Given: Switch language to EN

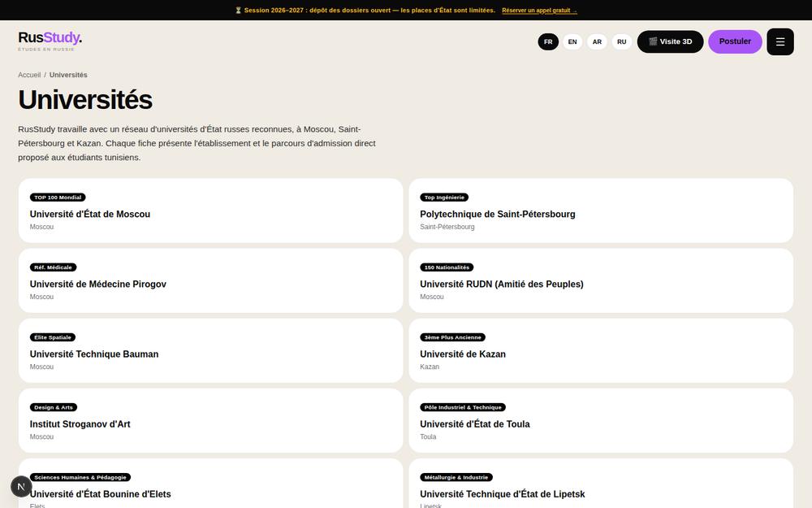Looking at the screenshot, I should click(x=572, y=42).
